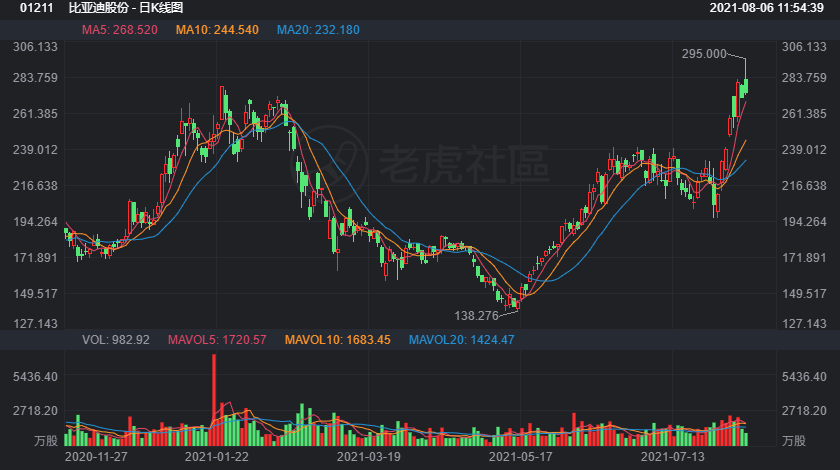Click the MAVOL10 1683.45 label
The height and width of the screenshot is (470, 840).
point(338,340)
